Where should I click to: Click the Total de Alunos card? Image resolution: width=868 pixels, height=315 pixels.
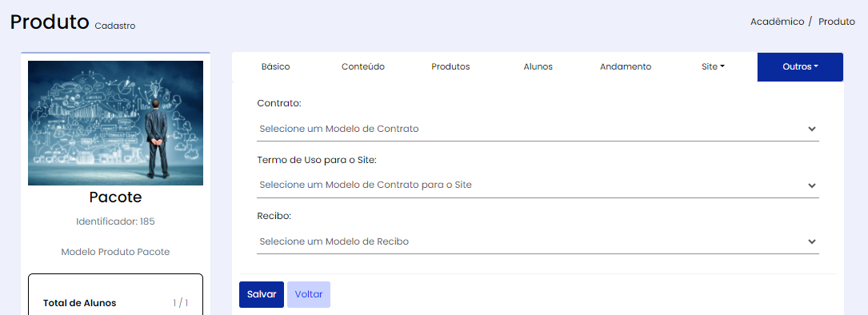click(116, 294)
